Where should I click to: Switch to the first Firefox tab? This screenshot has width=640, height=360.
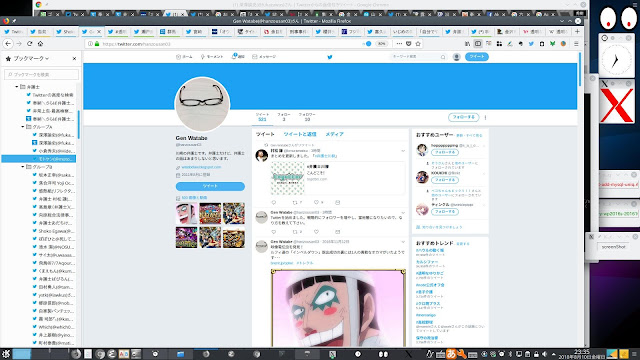[14, 31]
